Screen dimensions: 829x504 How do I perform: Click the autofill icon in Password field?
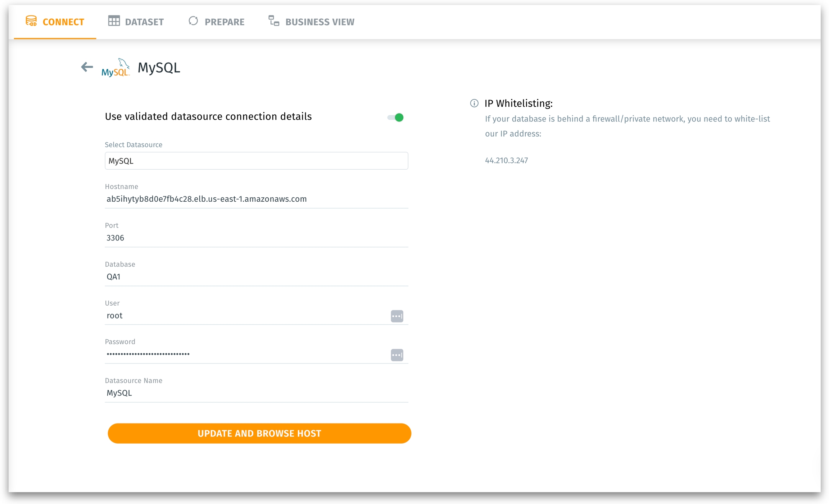tap(397, 355)
